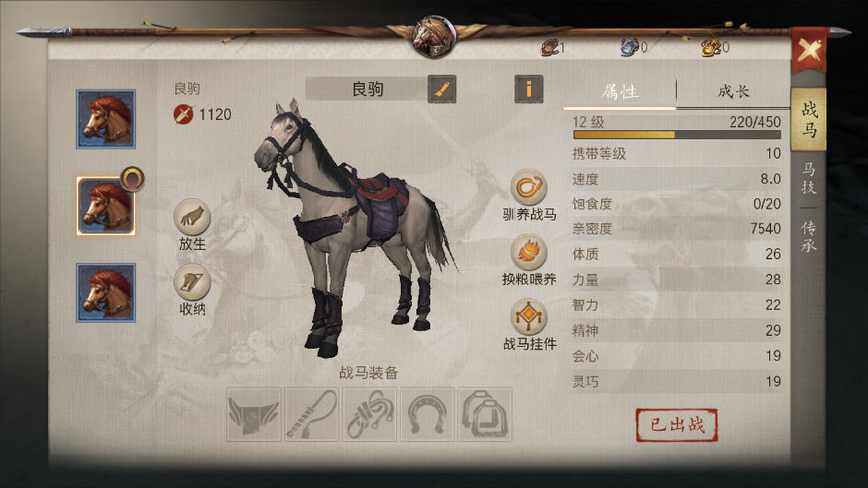Select the horseshoe equipment slot

point(428,414)
